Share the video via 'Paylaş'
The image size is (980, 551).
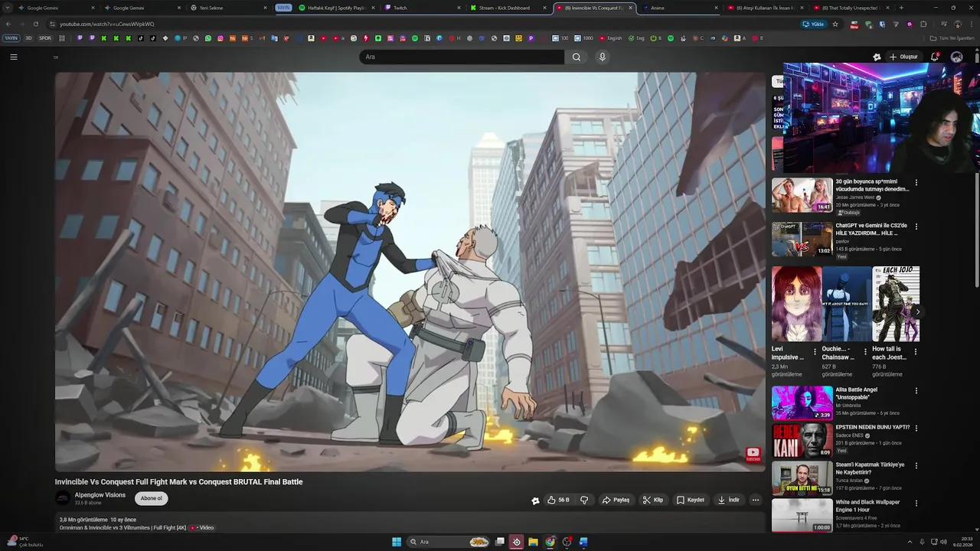click(616, 500)
